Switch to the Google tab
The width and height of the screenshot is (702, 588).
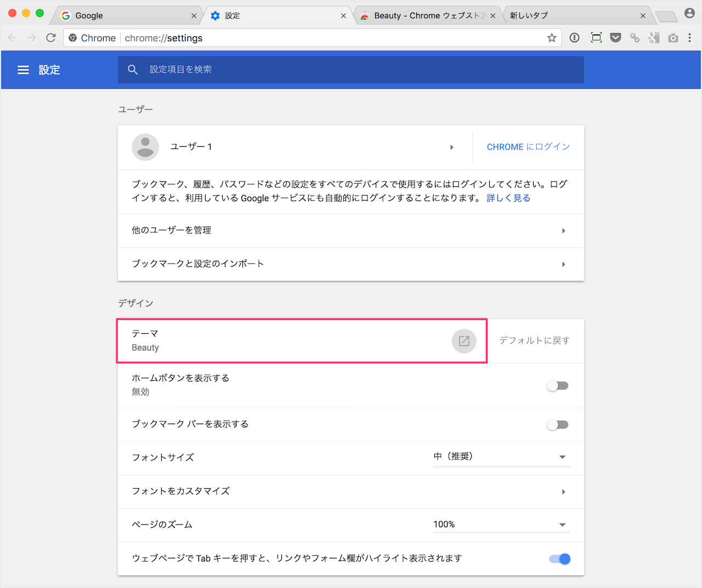126,16
